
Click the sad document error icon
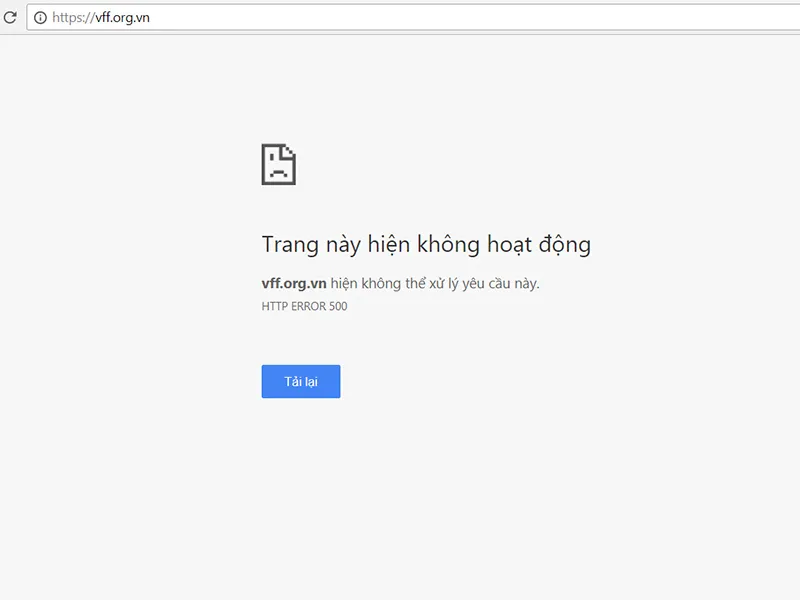tap(278, 164)
